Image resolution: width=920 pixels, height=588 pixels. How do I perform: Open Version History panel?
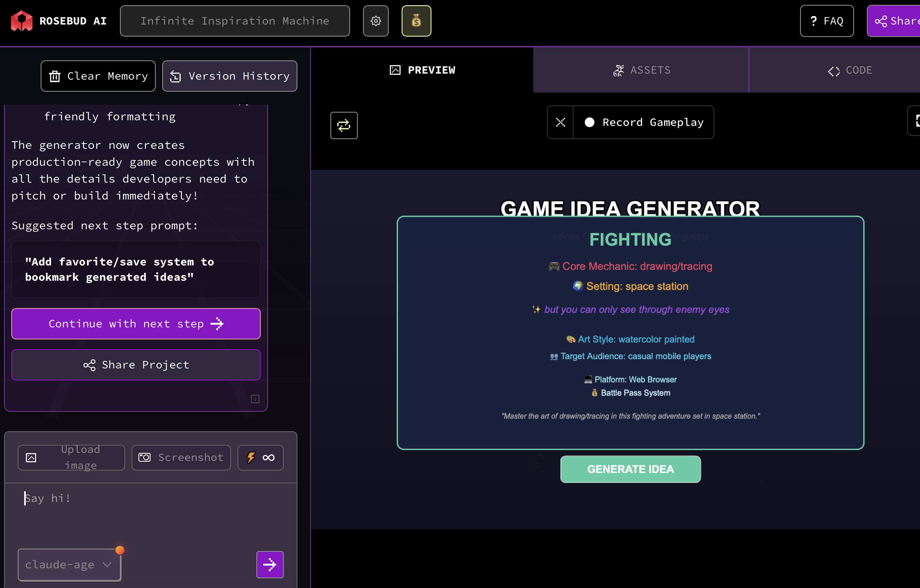229,76
